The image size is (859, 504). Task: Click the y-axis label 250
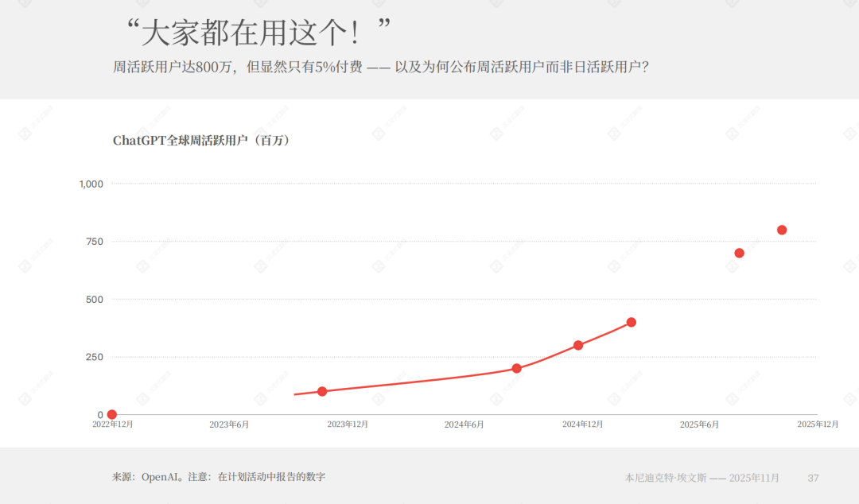[x=94, y=357]
